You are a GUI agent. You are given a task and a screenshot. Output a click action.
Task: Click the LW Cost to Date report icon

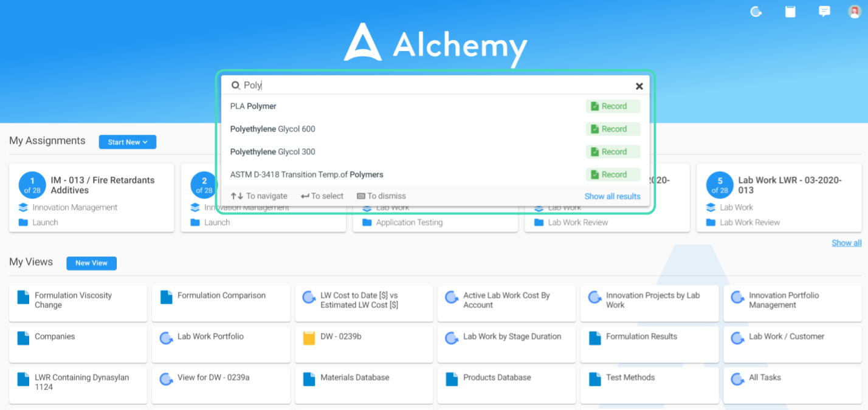(309, 297)
